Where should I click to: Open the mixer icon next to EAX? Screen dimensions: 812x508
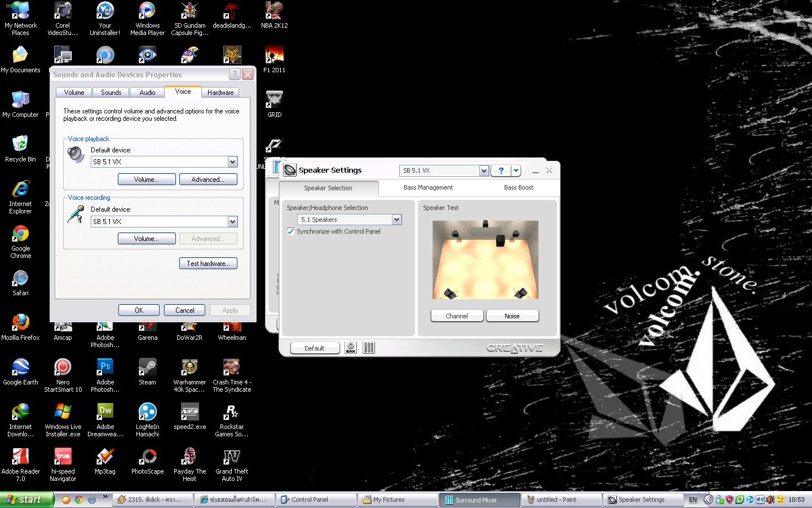(369, 348)
